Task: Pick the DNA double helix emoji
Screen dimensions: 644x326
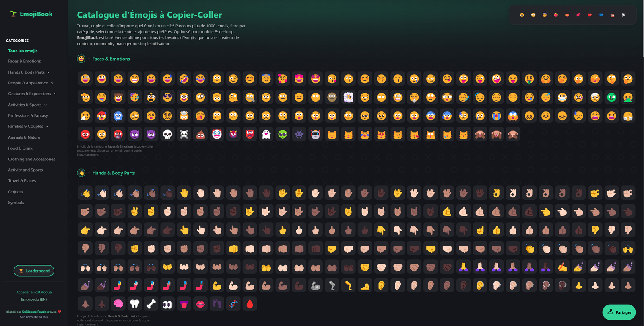Action: pyautogui.click(x=233, y=304)
